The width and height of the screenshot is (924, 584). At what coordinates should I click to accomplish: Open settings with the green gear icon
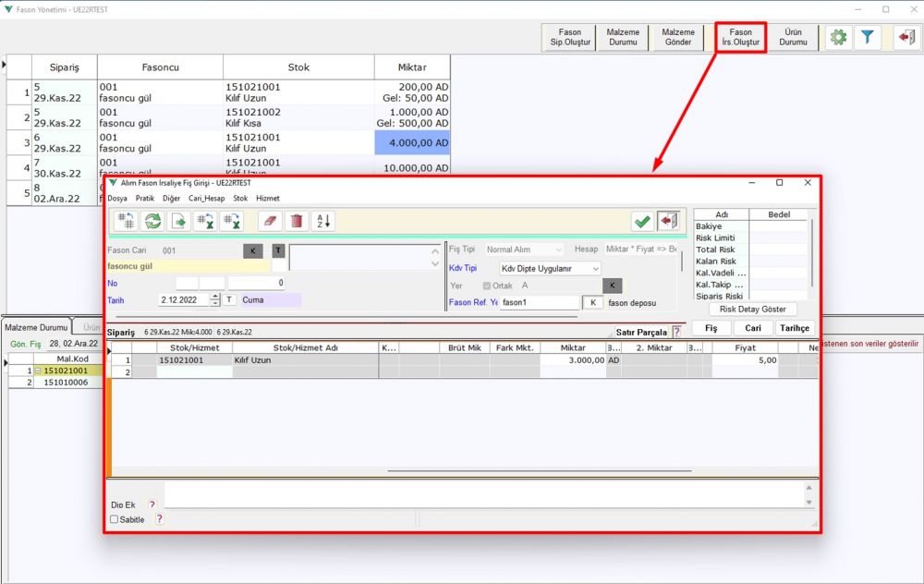coord(838,38)
